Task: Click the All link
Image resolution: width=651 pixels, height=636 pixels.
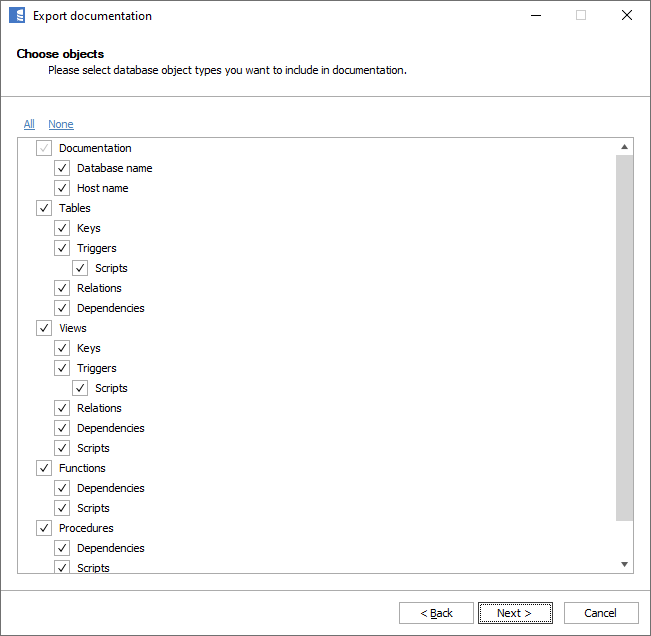Action: tap(29, 124)
